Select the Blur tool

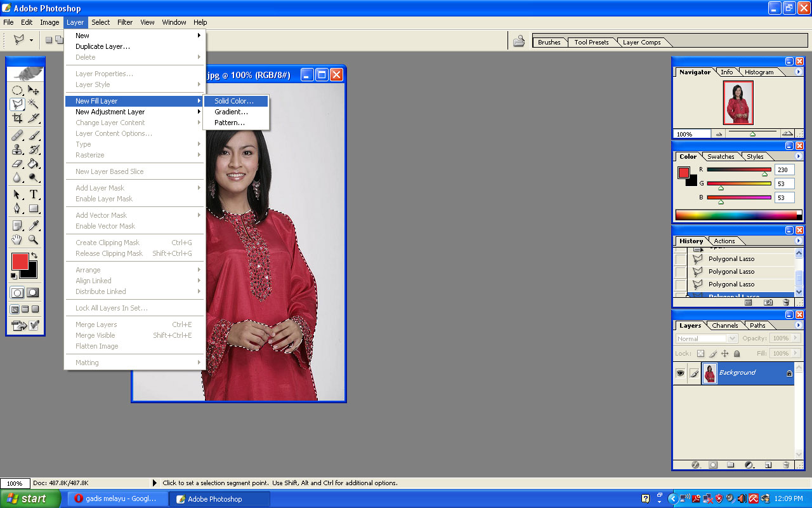[17, 177]
